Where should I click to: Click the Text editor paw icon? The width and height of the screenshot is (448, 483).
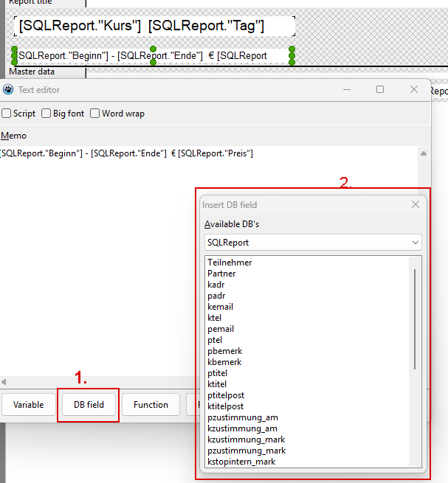(8, 90)
